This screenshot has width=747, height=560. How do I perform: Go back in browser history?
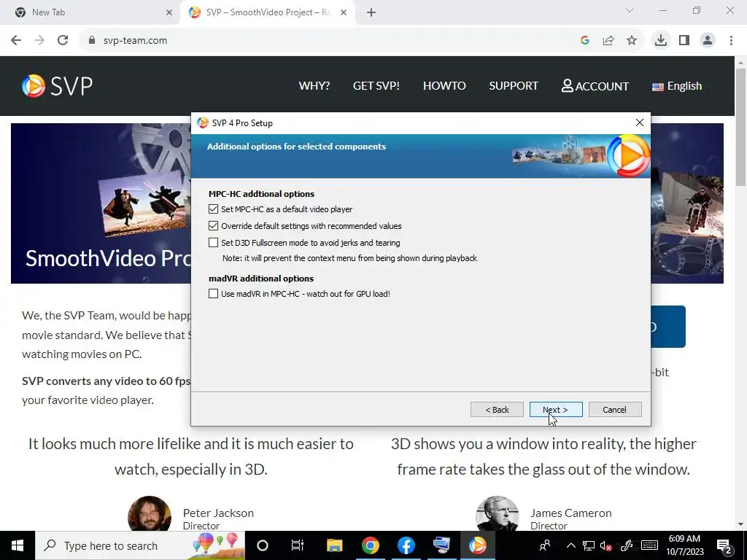[16, 41]
